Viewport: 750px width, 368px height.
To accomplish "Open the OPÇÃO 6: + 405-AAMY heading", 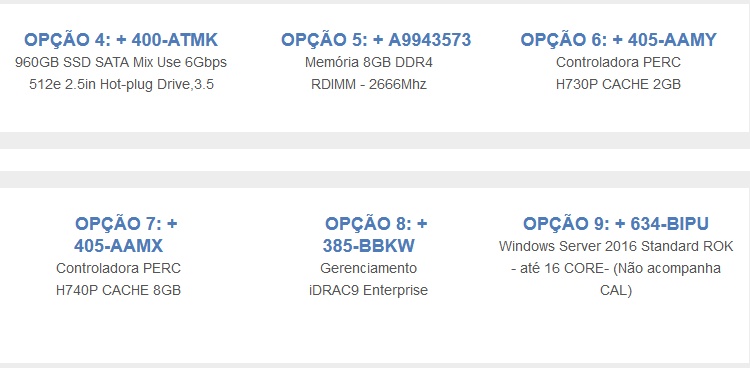I will click(x=618, y=40).
